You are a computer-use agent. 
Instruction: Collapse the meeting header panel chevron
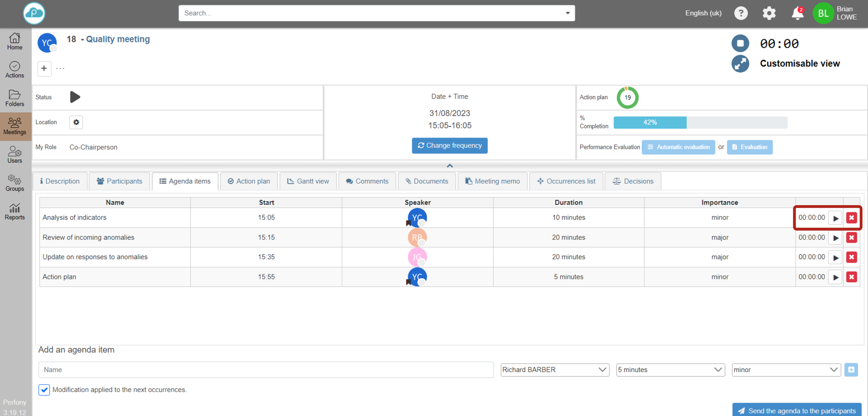coord(449,165)
